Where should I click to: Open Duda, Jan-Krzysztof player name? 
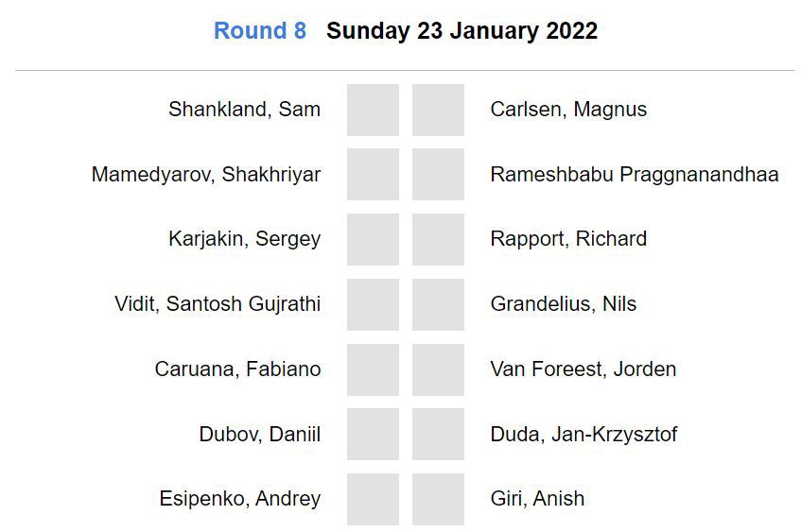583,435
